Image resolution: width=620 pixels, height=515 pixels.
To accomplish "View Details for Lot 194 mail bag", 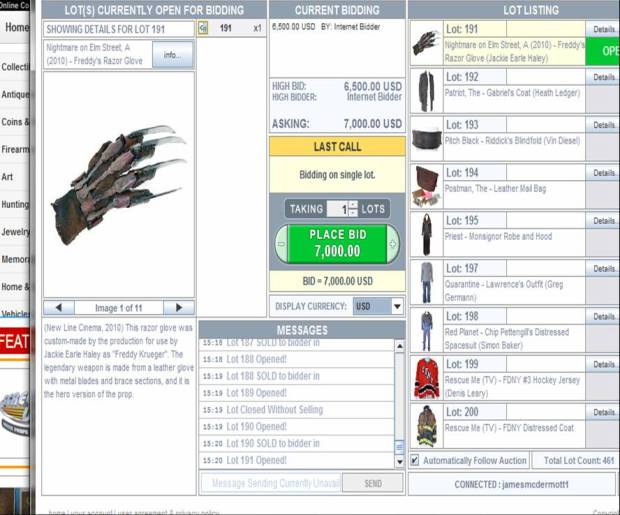I will (603, 173).
